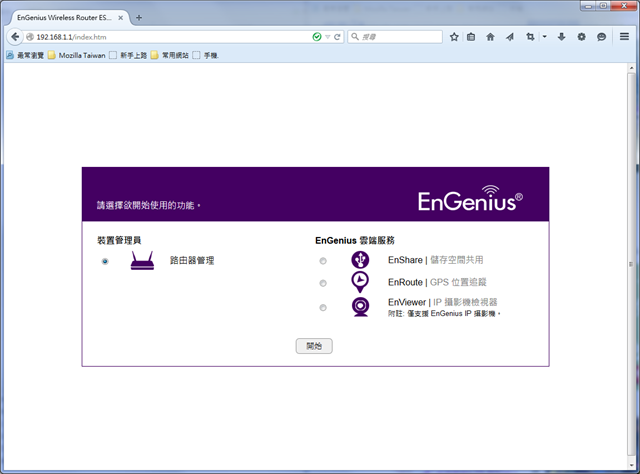Click the EnShare USB icon
Image resolution: width=640 pixels, height=474 pixels.
[360, 260]
